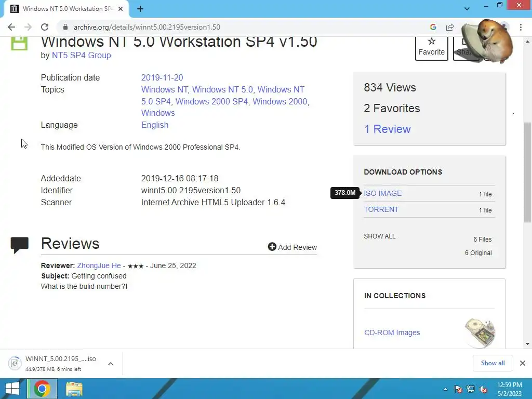Open the Windows NT topic link
The image size is (532, 399).
point(164,89)
